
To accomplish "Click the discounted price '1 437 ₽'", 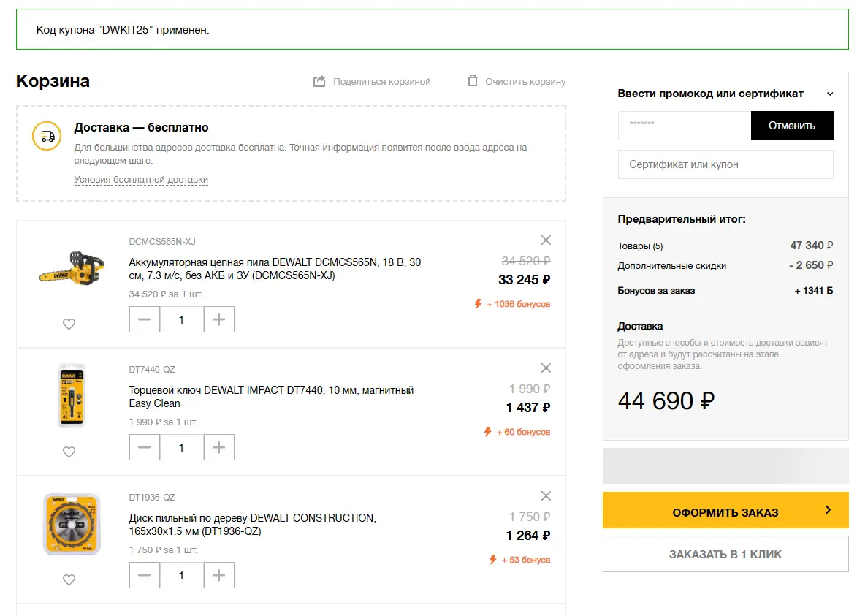I will point(528,408).
